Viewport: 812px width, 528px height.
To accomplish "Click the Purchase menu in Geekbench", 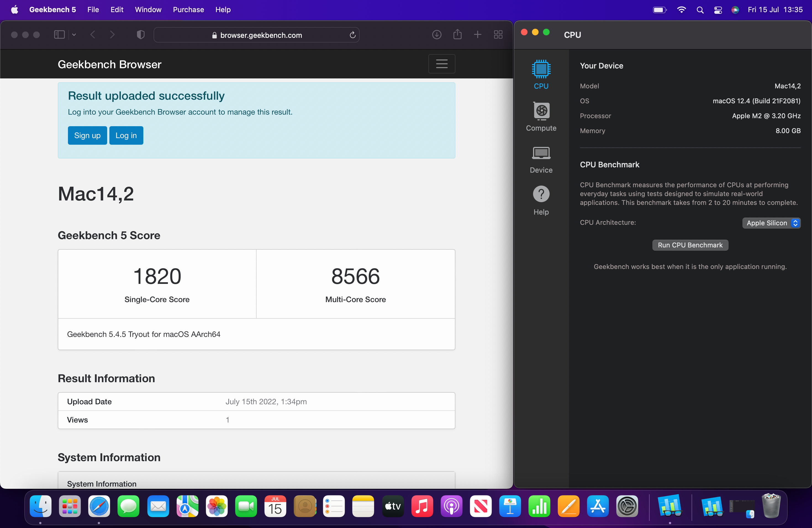I will tap(188, 9).
